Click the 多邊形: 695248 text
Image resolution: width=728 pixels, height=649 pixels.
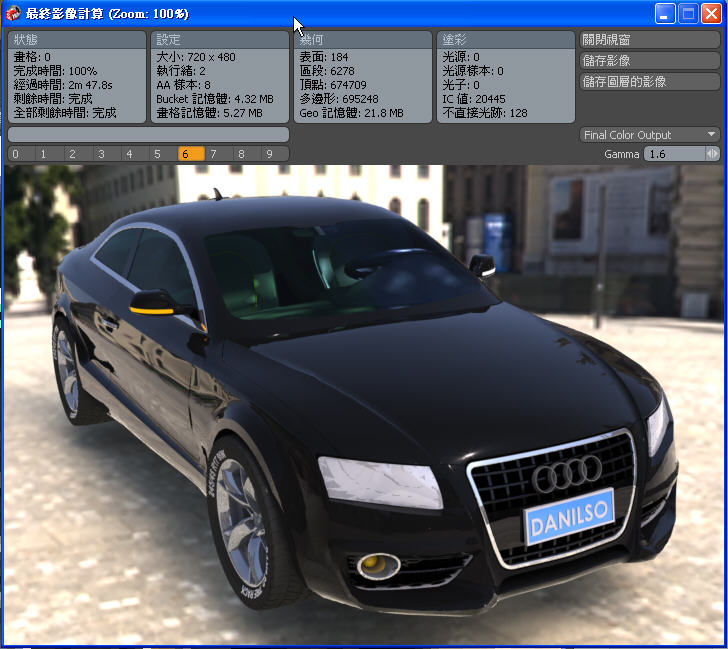(338, 99)
